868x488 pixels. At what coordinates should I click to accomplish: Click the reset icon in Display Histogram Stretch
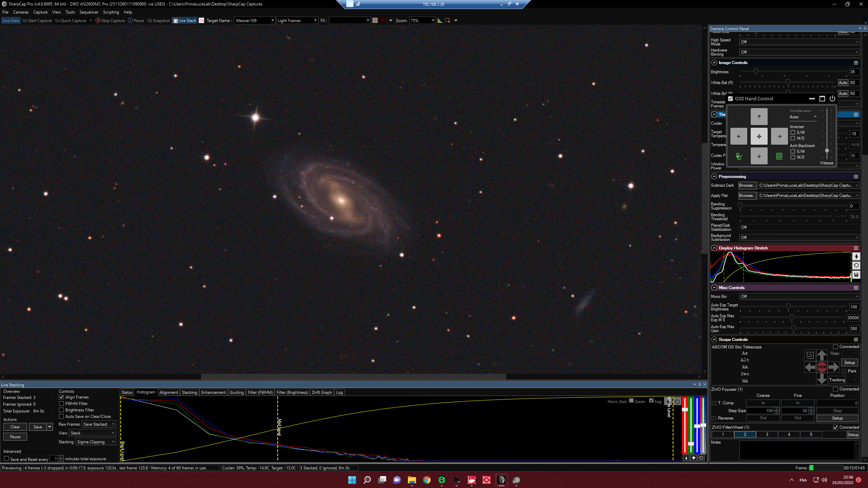pyautogui.click(x=856, y=266)
